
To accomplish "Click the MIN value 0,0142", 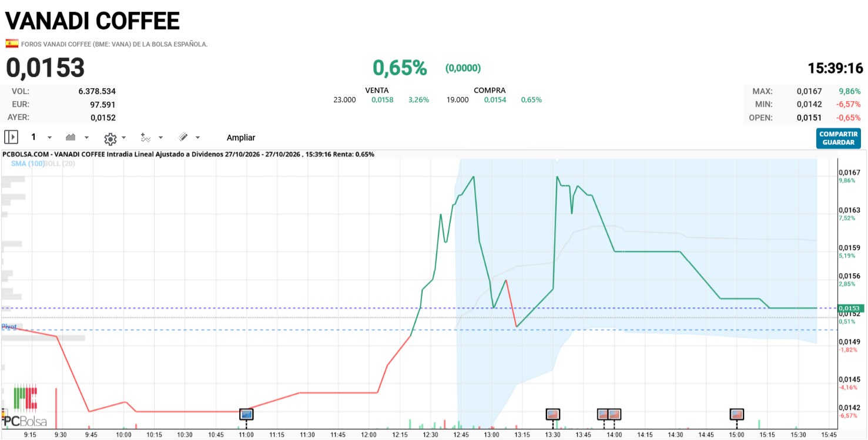I will (x=808, y=104).
